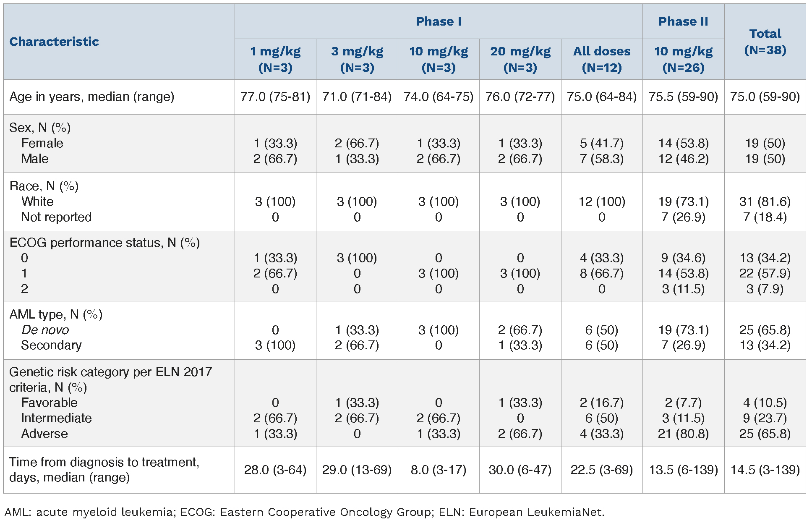This screenshot has width=812, height=523.
Task: Click the Phase II group header
Action: [683, 22]
